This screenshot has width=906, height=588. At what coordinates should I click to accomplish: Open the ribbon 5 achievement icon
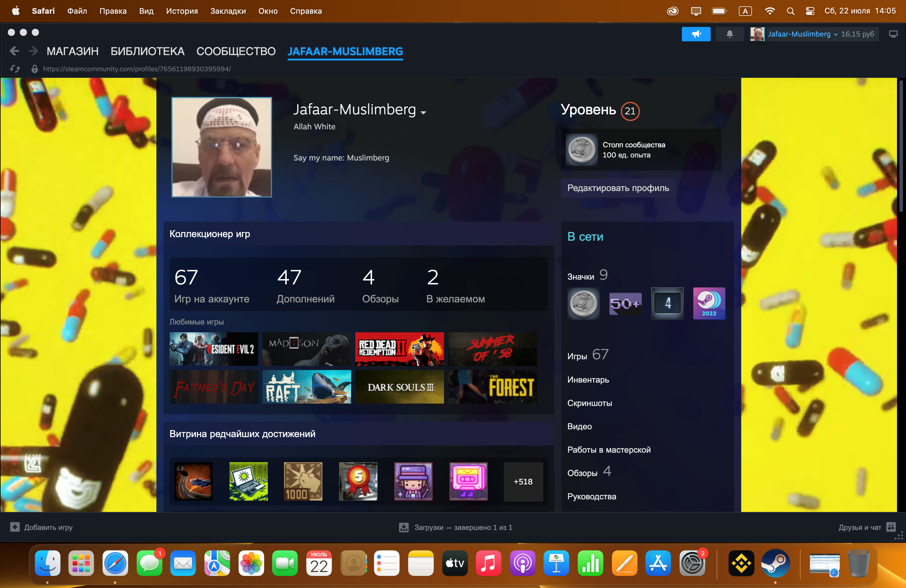pos(358,481)
